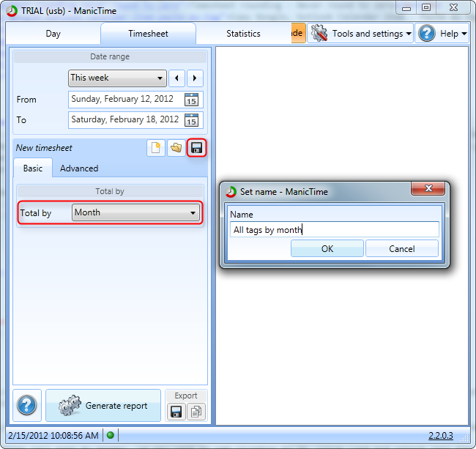Image resolution: width=476 pixels, height=449 pixels.
Task: Switch to the Timesheet tab
Action: pos(148,34)
